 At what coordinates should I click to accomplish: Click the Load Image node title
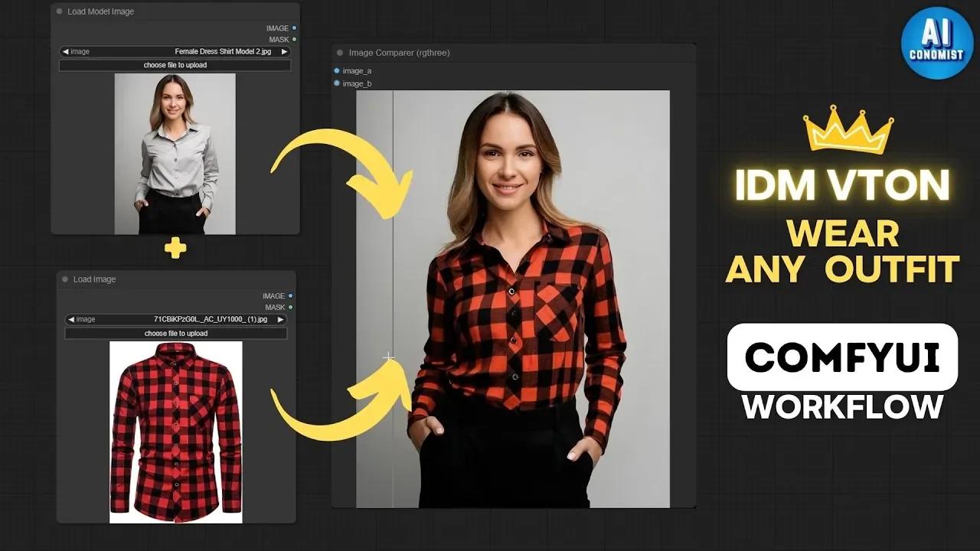click(94, 279)
